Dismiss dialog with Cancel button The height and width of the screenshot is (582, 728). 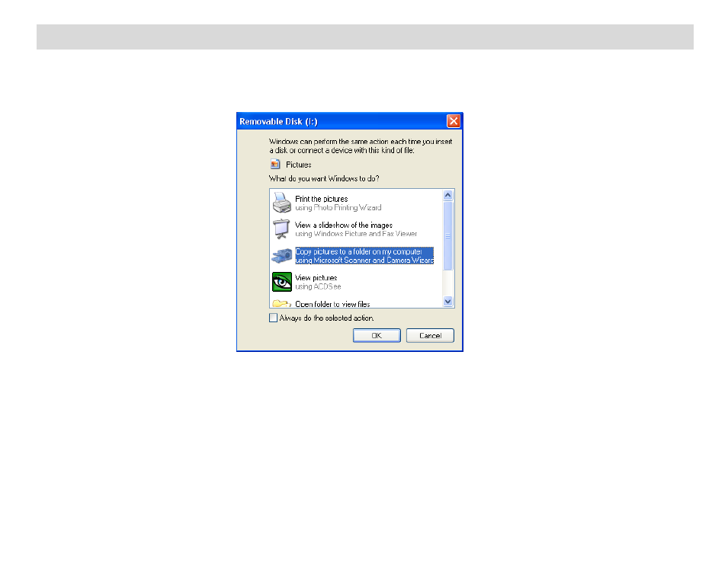click(x=430, y=335)
